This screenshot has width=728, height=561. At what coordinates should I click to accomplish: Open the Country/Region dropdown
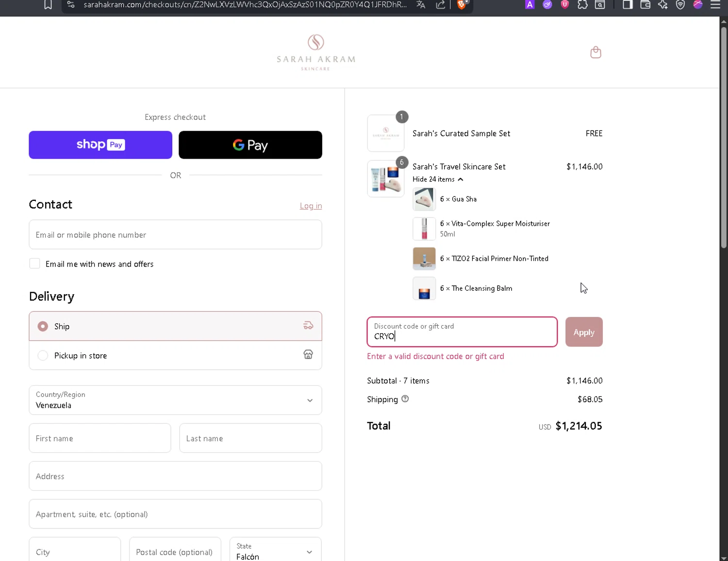175,400
